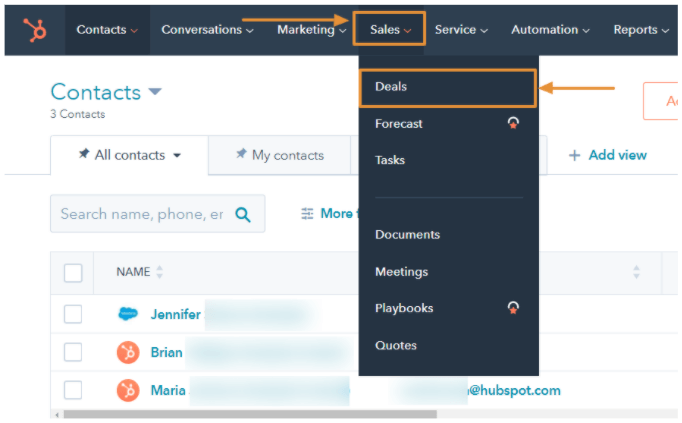The height and width of the screenshot is (423, 682).
Task: Open the More filters link
Action: point(337,214)
